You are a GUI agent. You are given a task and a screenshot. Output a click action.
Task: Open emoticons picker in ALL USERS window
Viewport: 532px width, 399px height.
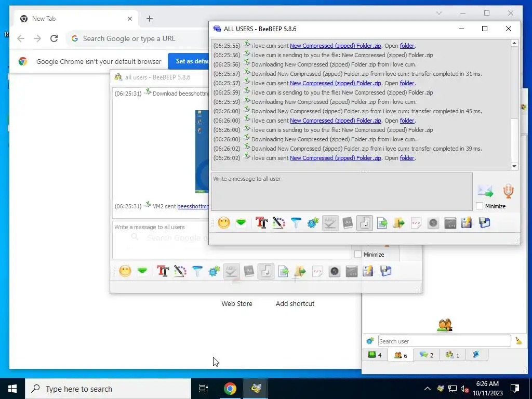click(223, 223)
